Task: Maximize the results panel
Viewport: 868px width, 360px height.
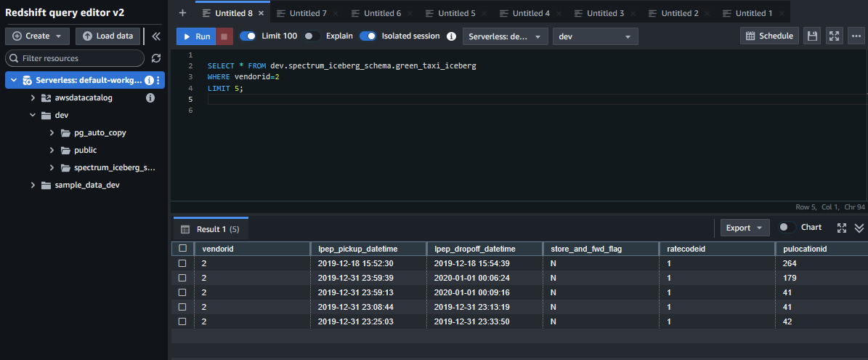Action: (842, 228)
